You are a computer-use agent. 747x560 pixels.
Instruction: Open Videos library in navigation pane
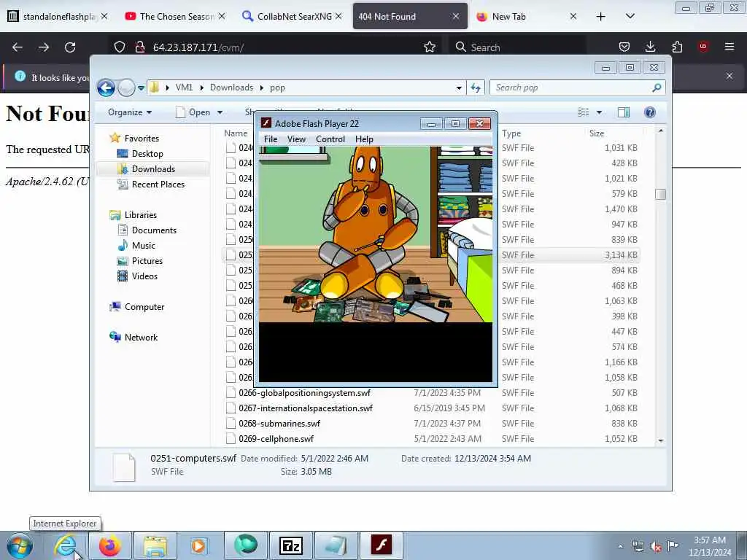click(x=144, y=276)
